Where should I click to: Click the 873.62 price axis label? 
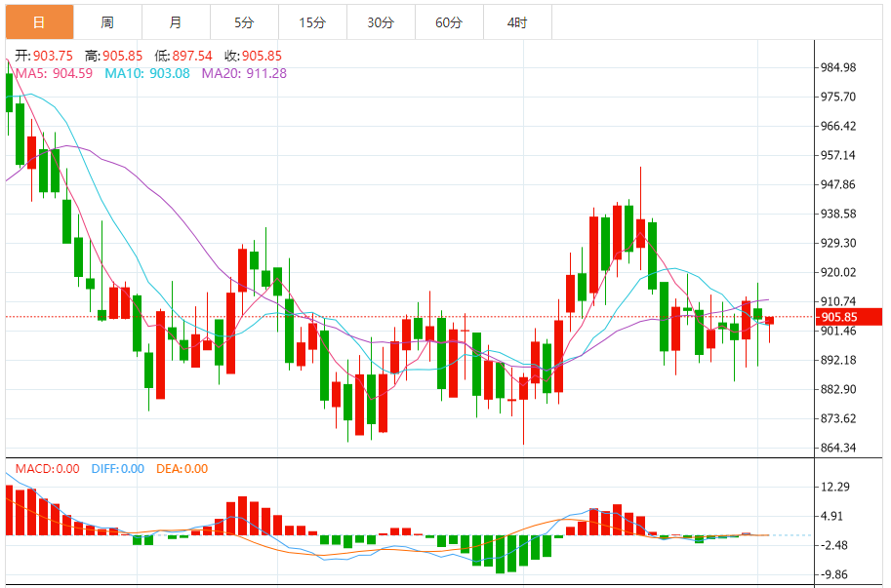tap(838, 418)
